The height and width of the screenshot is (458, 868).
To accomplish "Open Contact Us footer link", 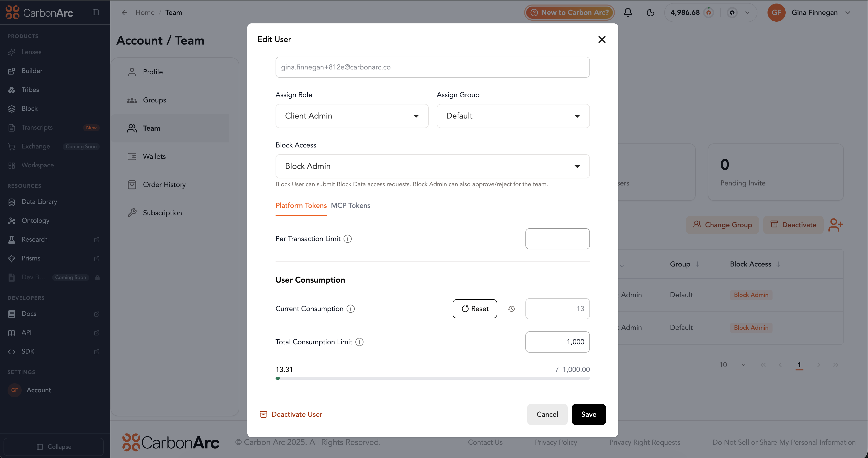I will (x=485, y=442).
